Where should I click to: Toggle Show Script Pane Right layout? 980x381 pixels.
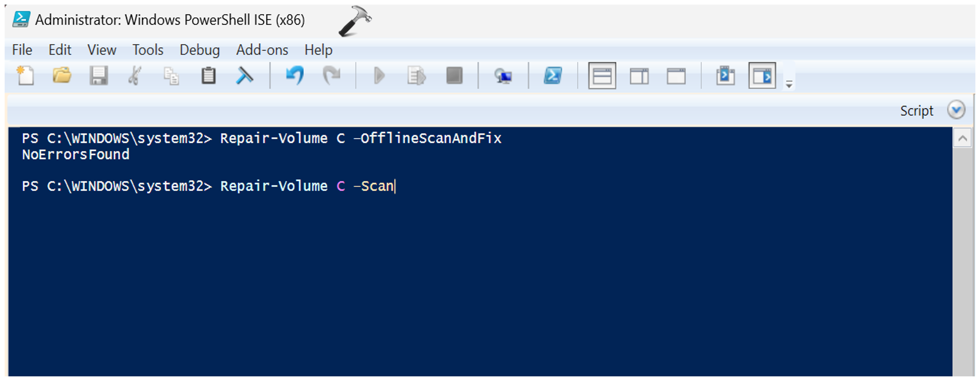point(639,76)
